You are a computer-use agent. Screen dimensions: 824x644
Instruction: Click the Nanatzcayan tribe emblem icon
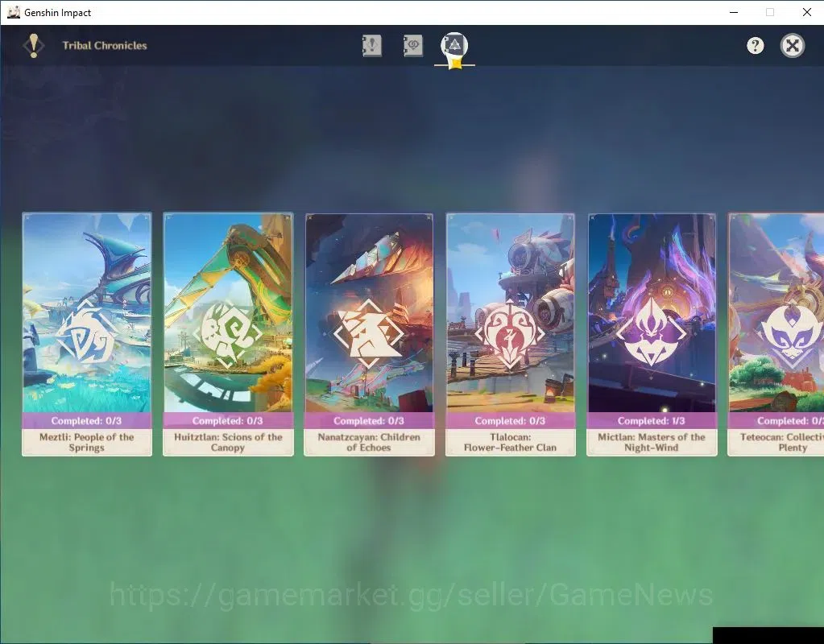tap(369, 333)
